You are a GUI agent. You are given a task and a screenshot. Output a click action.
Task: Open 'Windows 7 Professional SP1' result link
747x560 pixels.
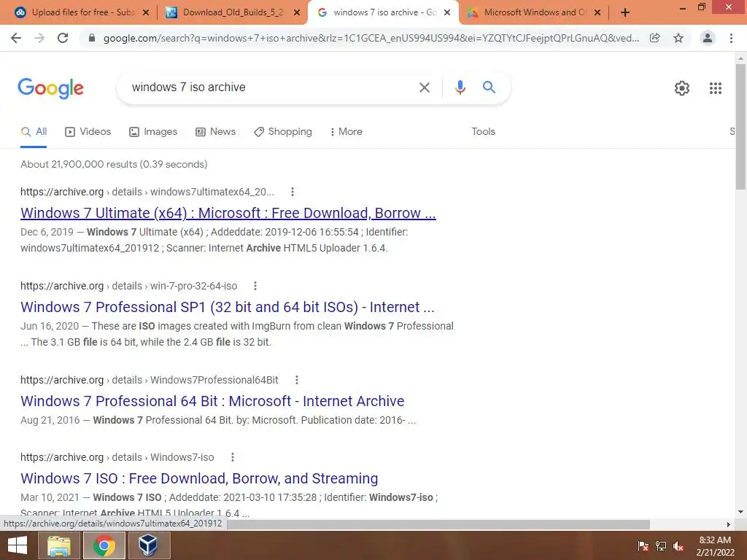pyautogui.click(x=228, y=307)
